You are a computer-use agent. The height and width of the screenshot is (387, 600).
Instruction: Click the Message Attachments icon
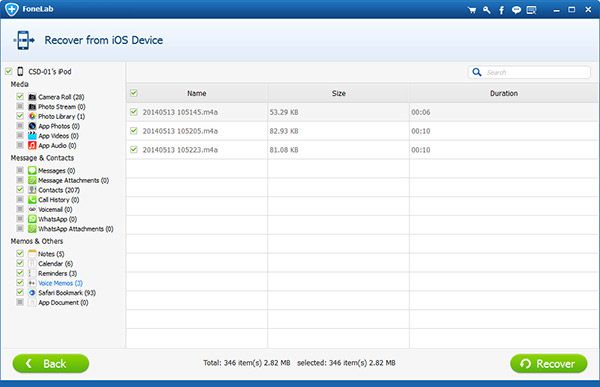[x=32, y=180]
